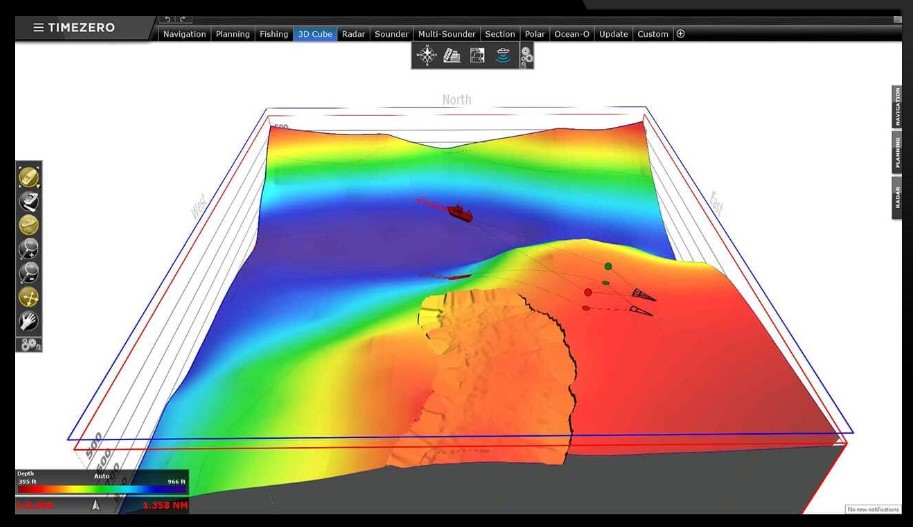Switch to the Planning workspace tab
The image size is (913, 527).
tap(232, 34)
